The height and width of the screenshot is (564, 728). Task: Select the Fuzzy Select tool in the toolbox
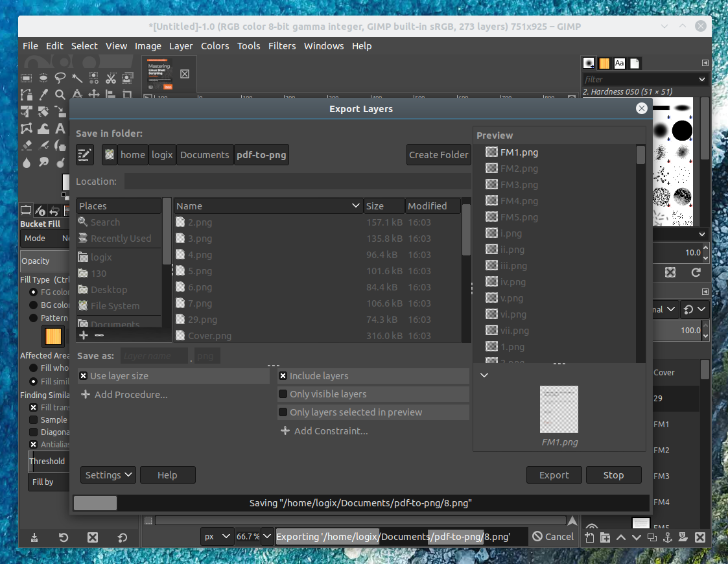click(77, 78)
